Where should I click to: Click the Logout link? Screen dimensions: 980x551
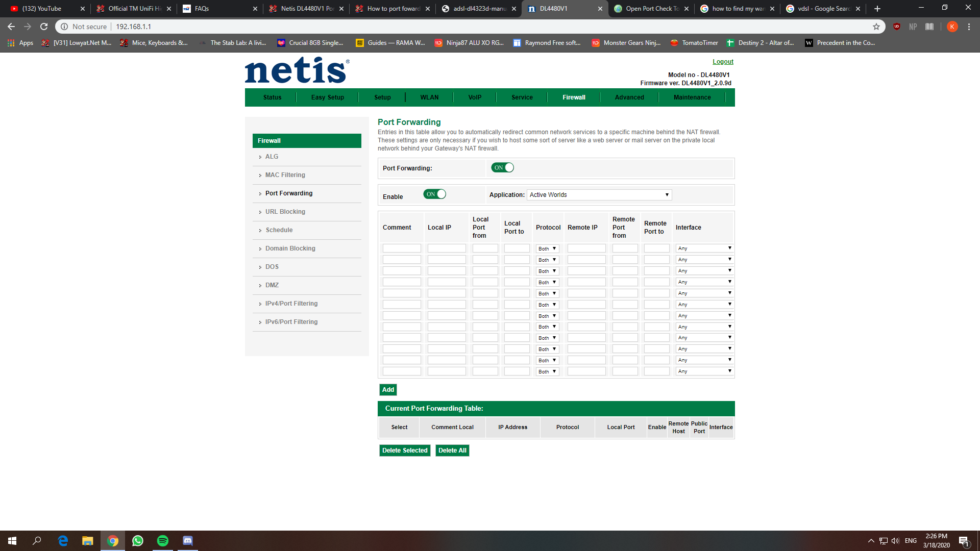coord(723,62)
